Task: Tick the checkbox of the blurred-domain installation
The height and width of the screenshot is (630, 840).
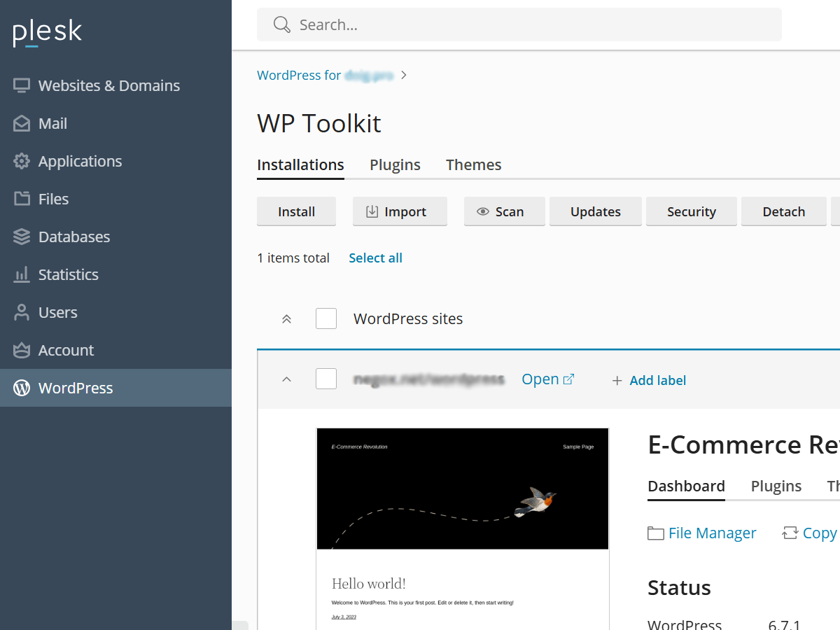Action: 326,379
